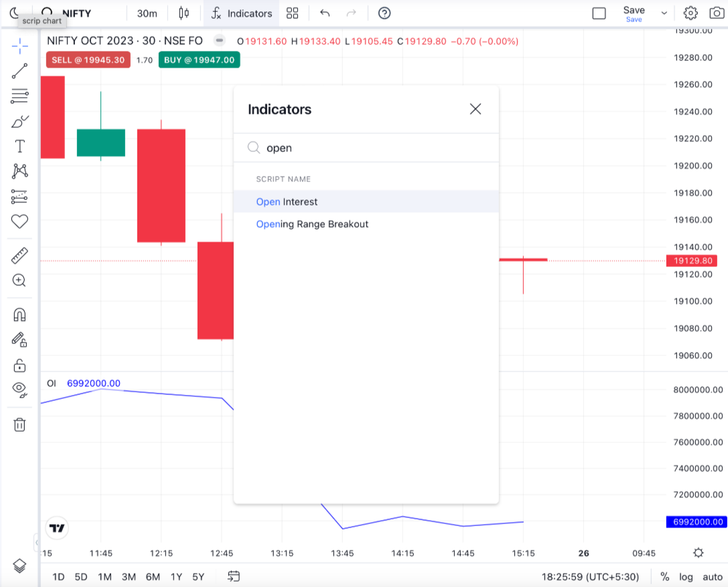Click the magnet mode icon

(x=19, y=315)
